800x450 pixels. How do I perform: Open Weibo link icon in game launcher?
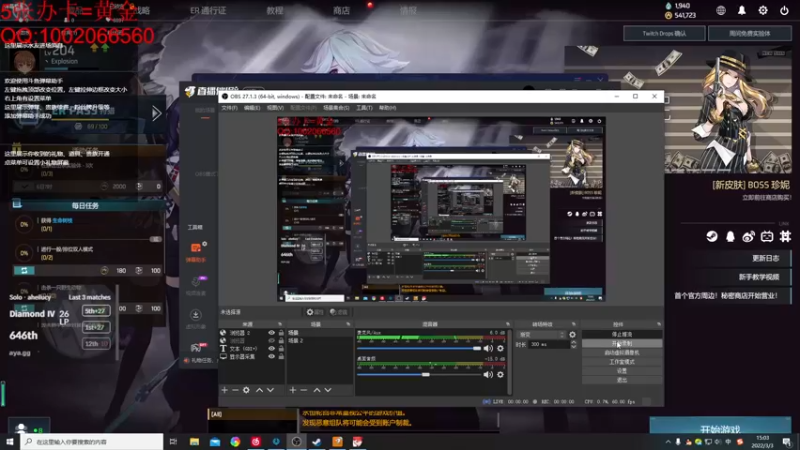click(x=748, y=236)
